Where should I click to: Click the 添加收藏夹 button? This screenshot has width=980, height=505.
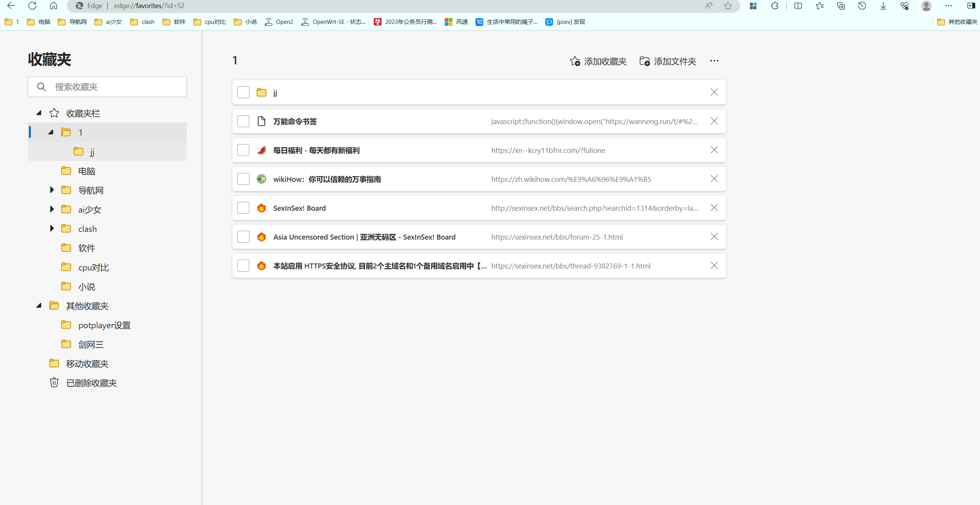coord(598,61)
